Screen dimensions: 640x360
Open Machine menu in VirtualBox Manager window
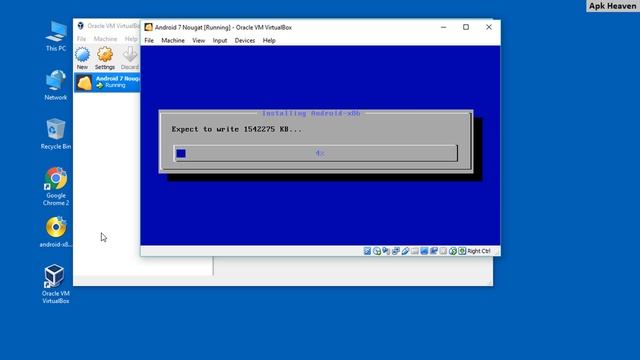(105, 39)
